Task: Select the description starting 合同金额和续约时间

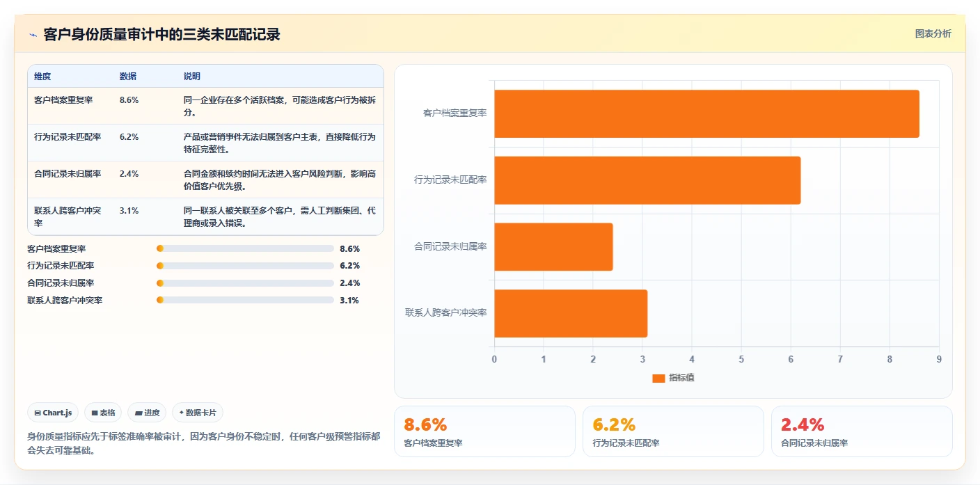Action: [x=280, y=180]
